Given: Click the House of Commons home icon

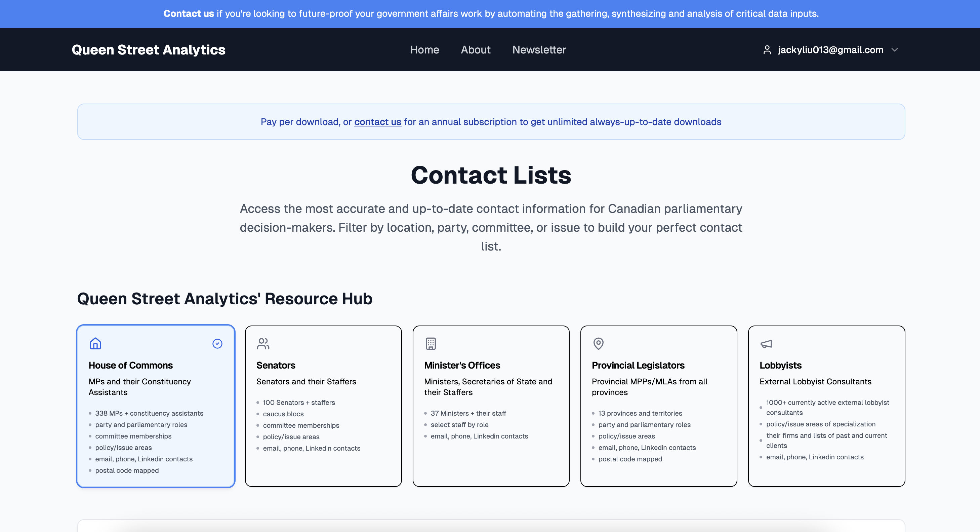Looking at the screenshot, I should (95, 343).
